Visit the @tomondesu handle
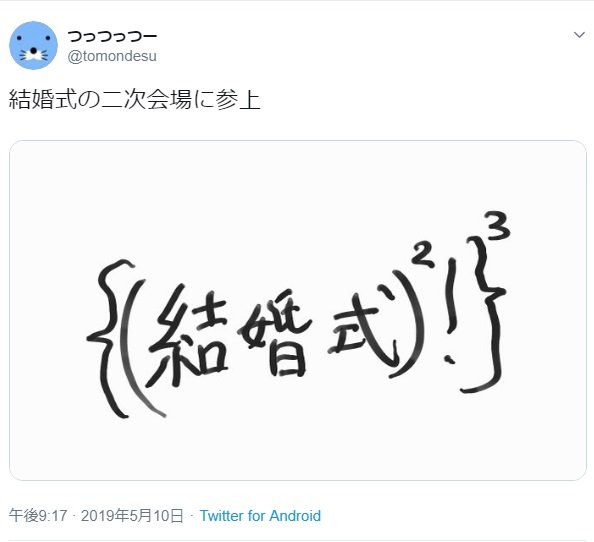This screenshot has height=542, width=594. [x=112, y=56]
